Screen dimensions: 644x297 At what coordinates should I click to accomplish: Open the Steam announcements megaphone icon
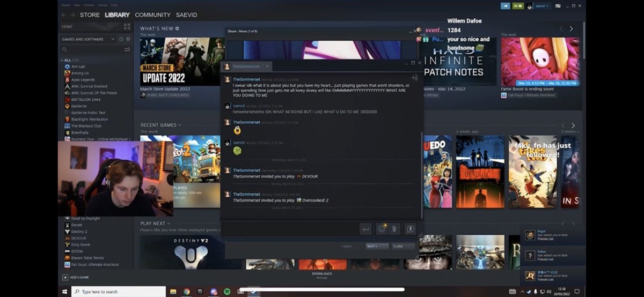click(506, 5)
